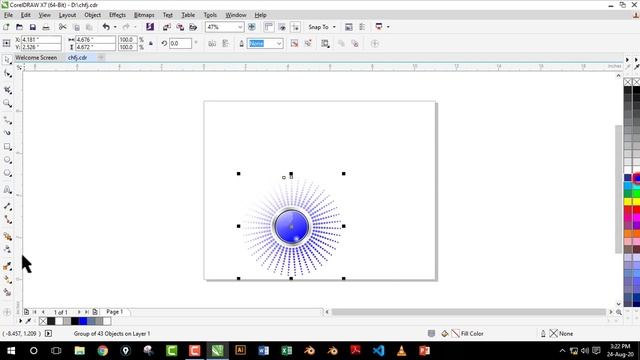Select the Color Eyedropper tool
The height and width of the screenshot is (360, 640).
(7, 266)
